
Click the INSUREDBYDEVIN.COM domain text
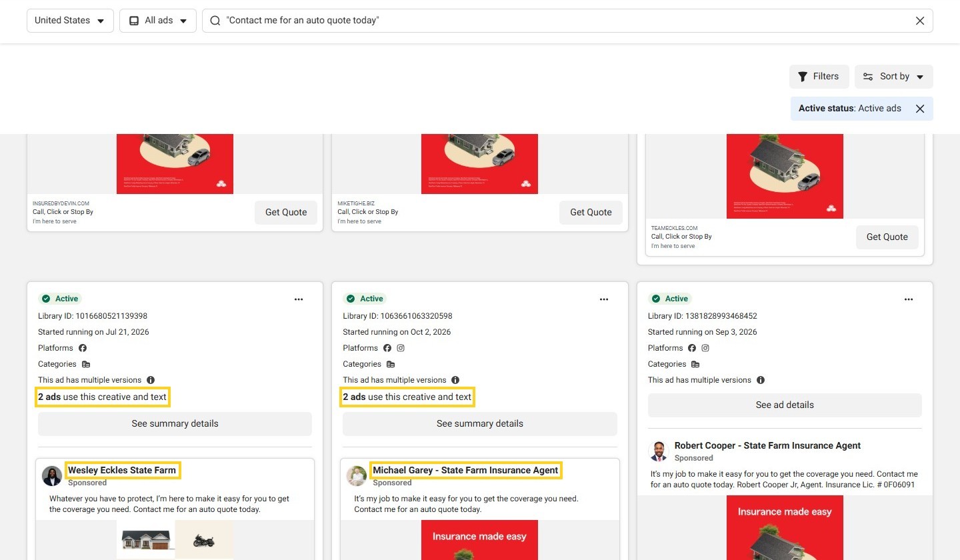(x=61, y=203)
